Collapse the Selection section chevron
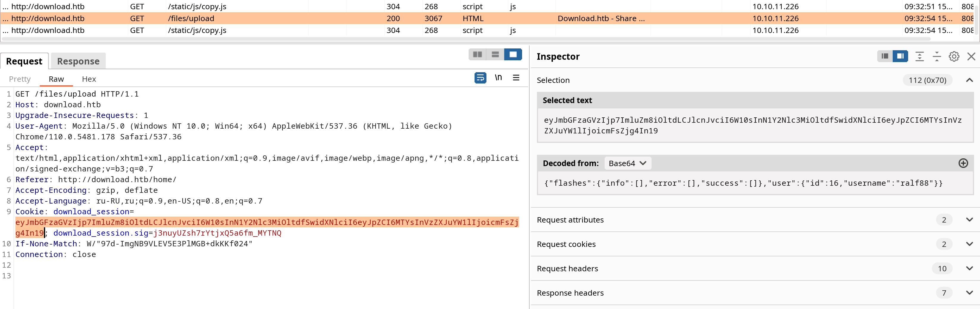The image size is (980, 309). coord(969,80)
